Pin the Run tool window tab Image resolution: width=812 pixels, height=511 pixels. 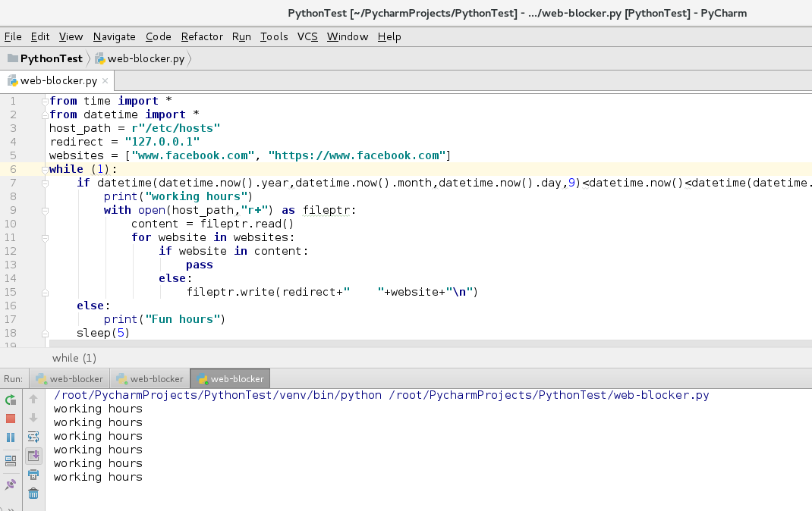click(x=11, y=483)
